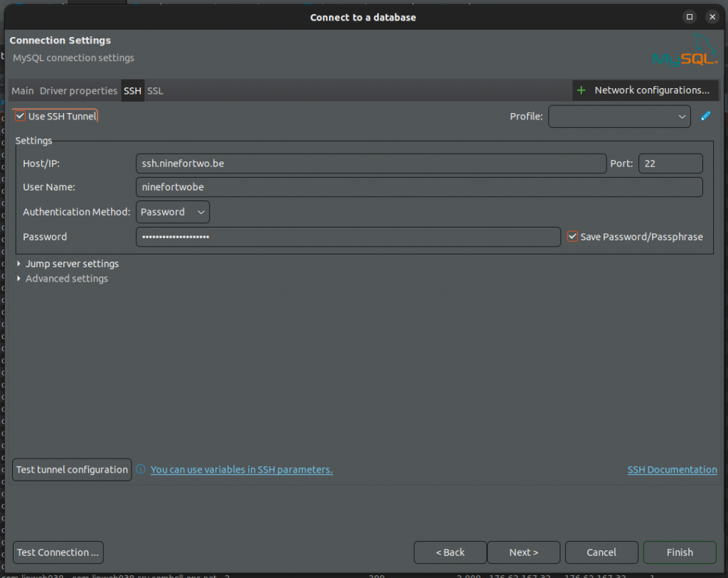Screen dimensions: 728x578
Task: Go back with the Back button
Action: [x=450, y=552]
